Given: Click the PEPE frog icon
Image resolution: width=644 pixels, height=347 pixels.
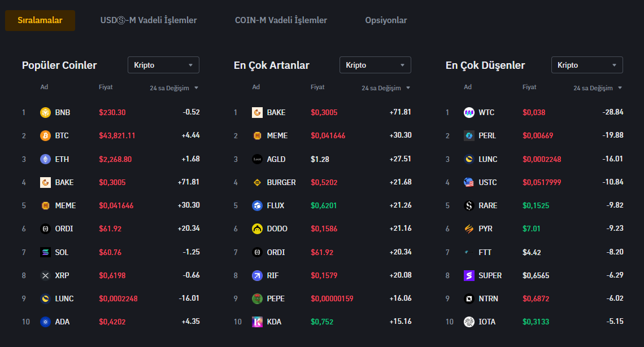Looking at the screenshot, I should coord(257,298).
